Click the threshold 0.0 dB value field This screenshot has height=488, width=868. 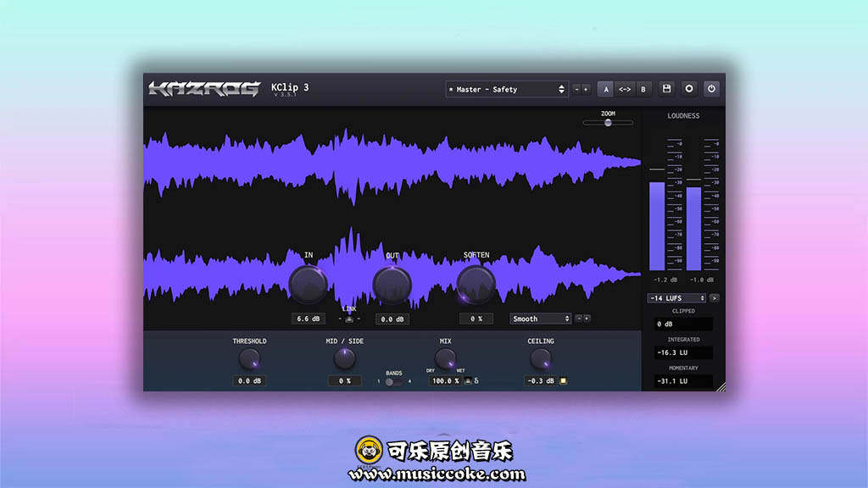coord(250,380)
